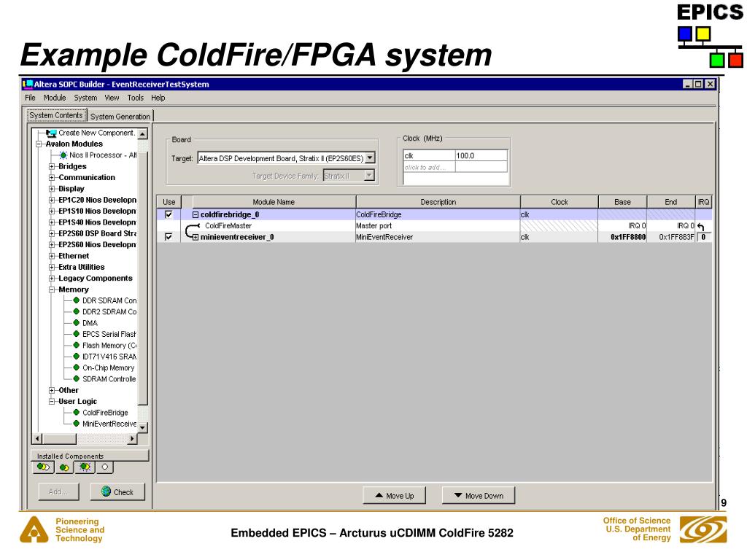This screenshot has height=560, width=747.
Task: Collapse the Memory tree node
Action: click(x=52, y=289)
